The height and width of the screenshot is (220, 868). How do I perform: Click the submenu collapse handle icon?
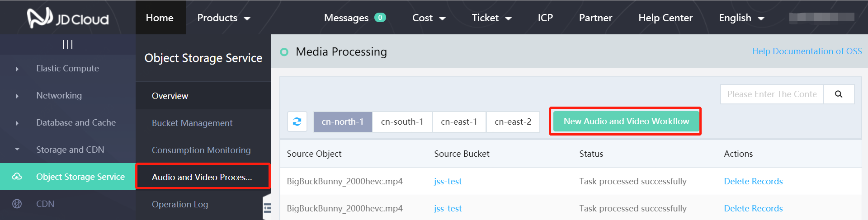267,207
